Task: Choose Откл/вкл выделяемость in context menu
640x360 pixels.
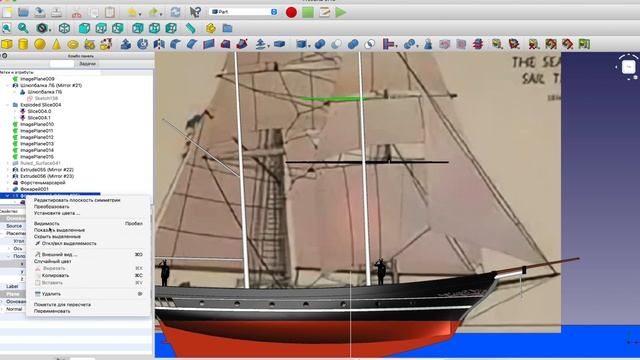Action: tap(69, 243)
